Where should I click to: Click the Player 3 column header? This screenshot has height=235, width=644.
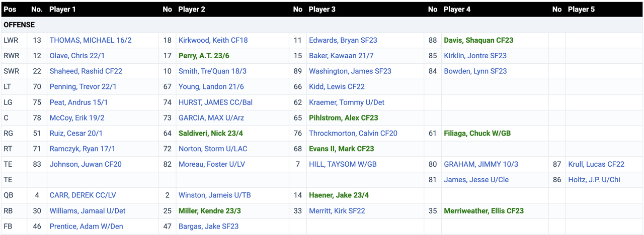click(x=323, y=9)
